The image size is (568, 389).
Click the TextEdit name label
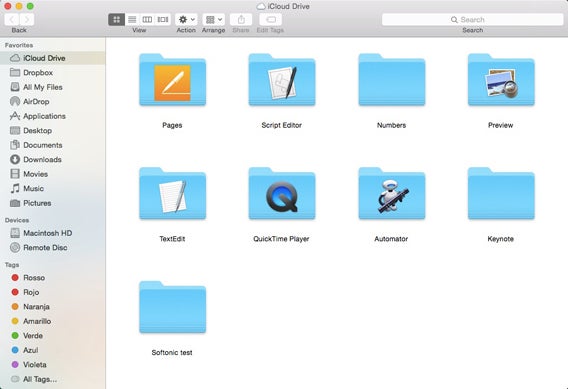tap(172, 239)
